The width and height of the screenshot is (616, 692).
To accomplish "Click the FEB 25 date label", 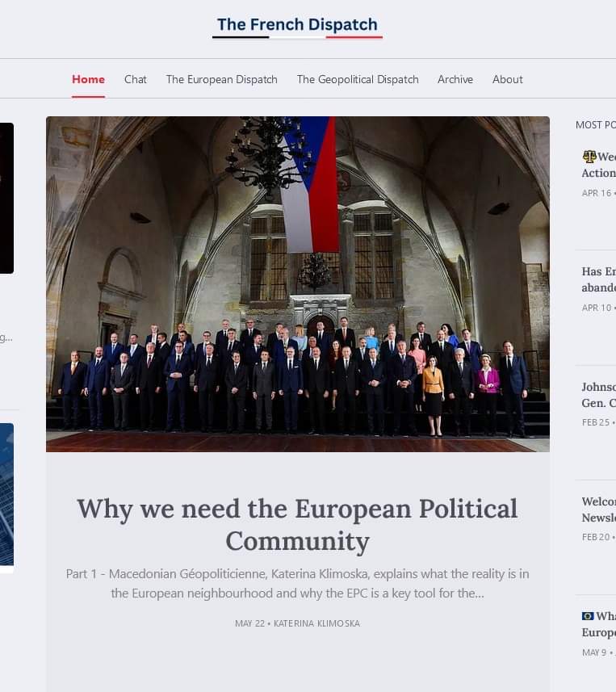I will click(596, 422).
